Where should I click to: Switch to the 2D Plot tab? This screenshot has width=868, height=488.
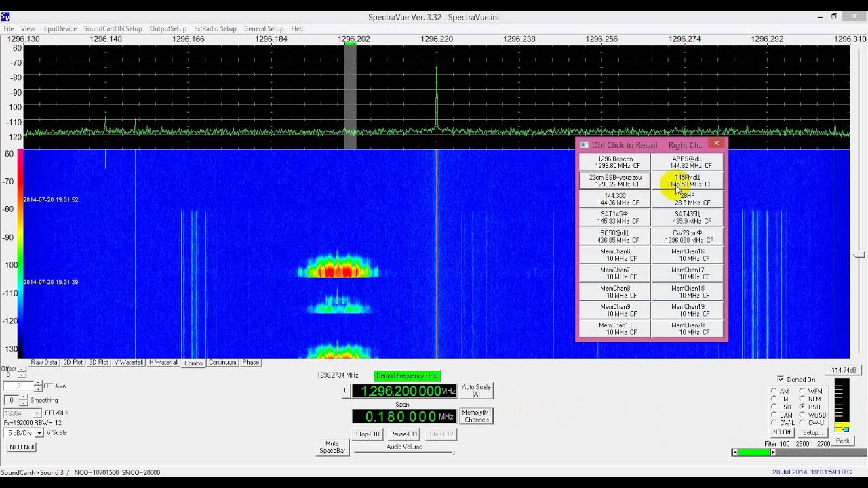(73, 363)
